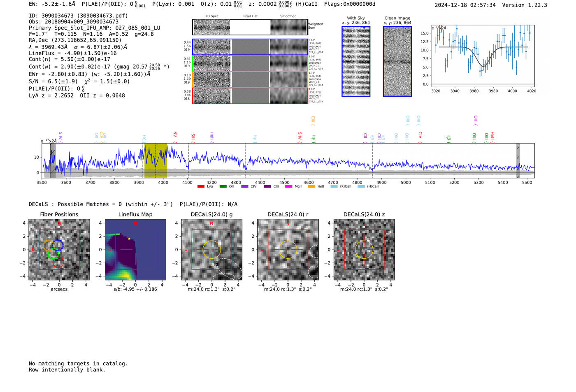Select the dark purple CIII legend swatch
Viewport: 576px width, 392px height.
[267, 186]
